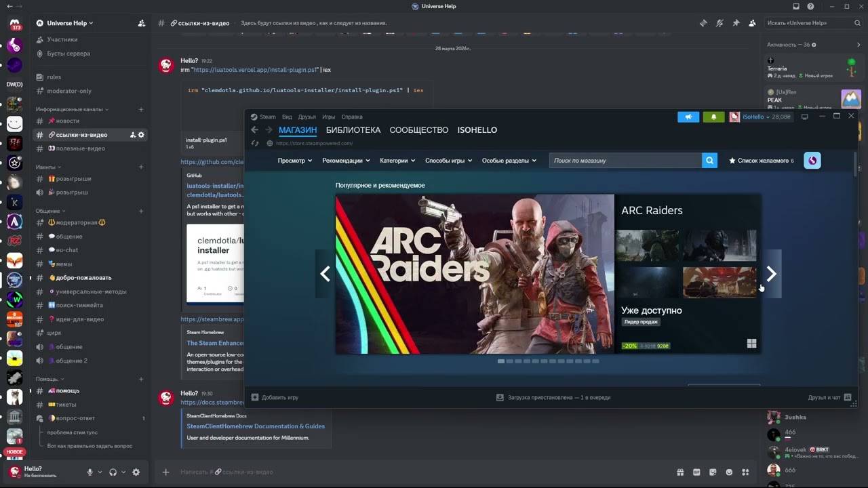
Task: Go back with Steam navigation left arrow
Action: [x=254, y=130]
